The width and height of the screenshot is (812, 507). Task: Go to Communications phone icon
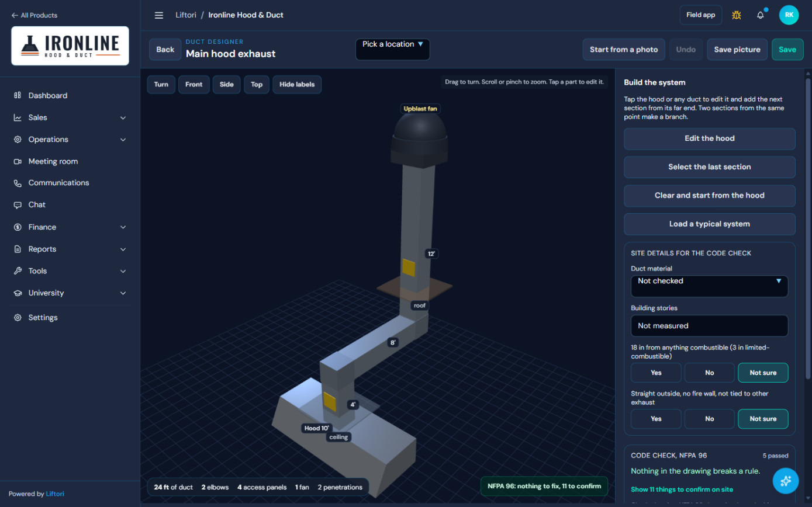coord(18,183)
